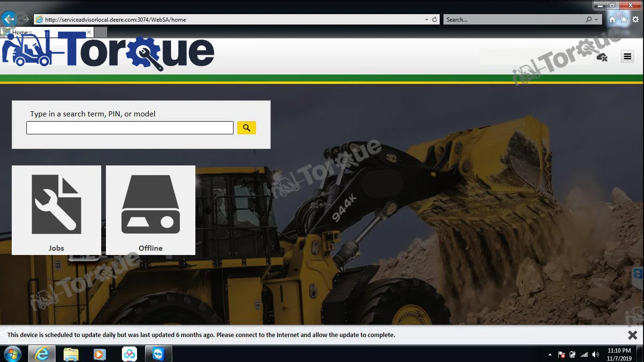The image size is (644, 362).
Task: Open the browser Tools gear icon
Action: point(636,19)
